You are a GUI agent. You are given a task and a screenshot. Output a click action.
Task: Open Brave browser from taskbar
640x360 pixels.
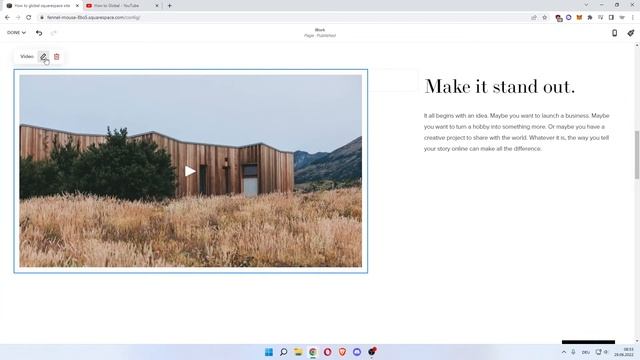click(342, 352)
